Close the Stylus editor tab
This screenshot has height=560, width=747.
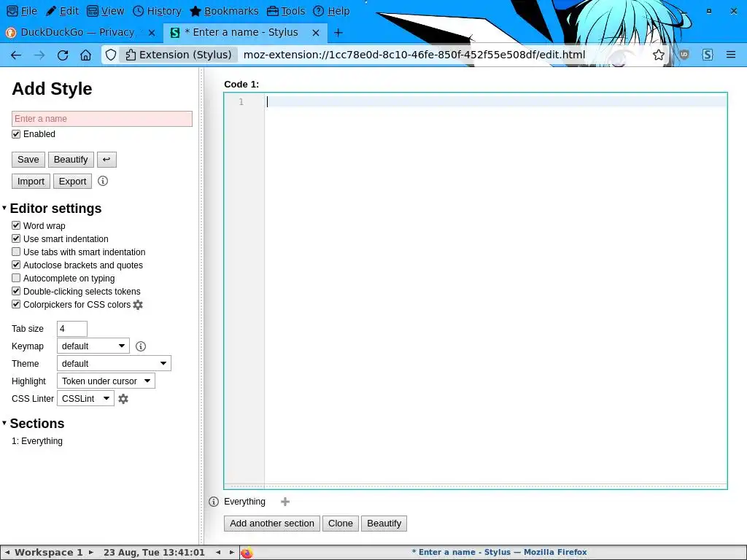pos(316,32)
